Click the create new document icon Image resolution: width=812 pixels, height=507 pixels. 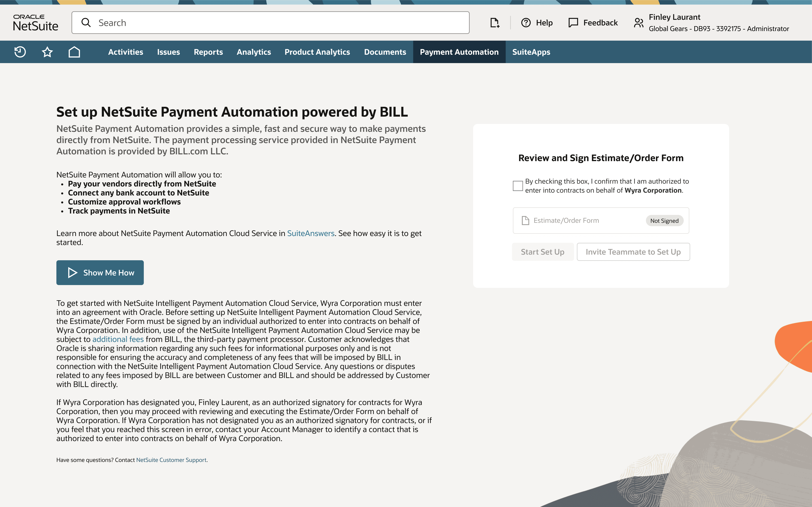click(495, 23)
